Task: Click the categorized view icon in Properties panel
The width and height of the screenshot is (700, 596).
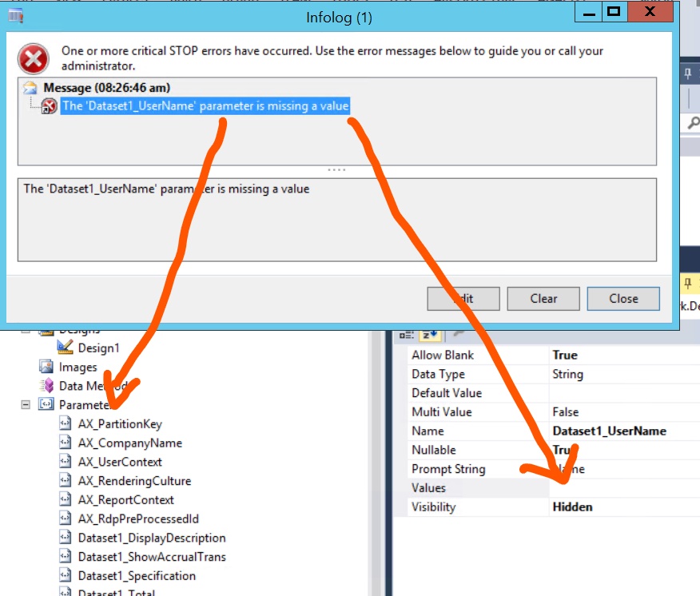Action: (x=406, y=335)
